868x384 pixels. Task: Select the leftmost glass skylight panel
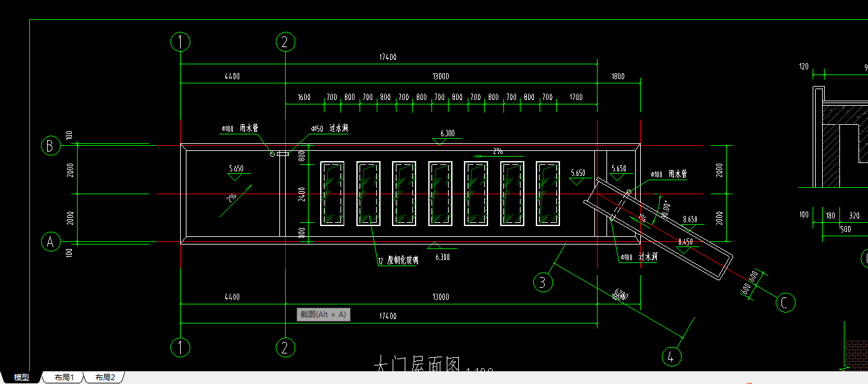[332, 194]
